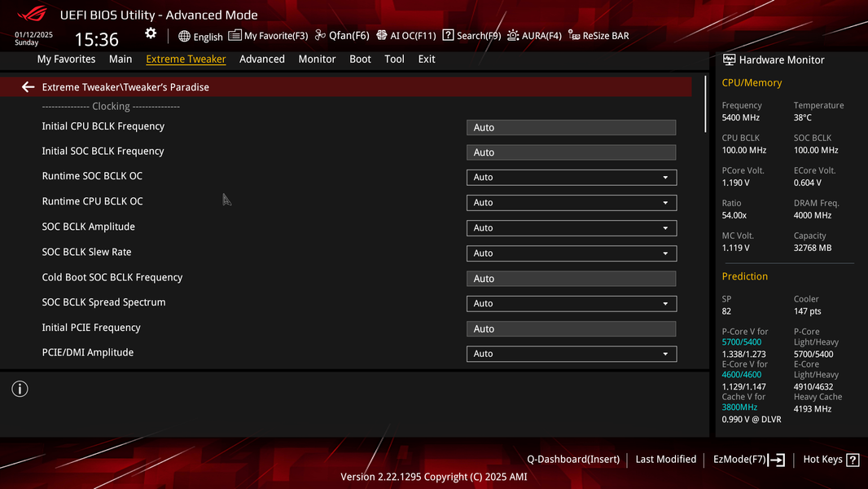Click Initial CPU BCLK Frequency field
Screen dimensions: 868x489
coord(572,127)
